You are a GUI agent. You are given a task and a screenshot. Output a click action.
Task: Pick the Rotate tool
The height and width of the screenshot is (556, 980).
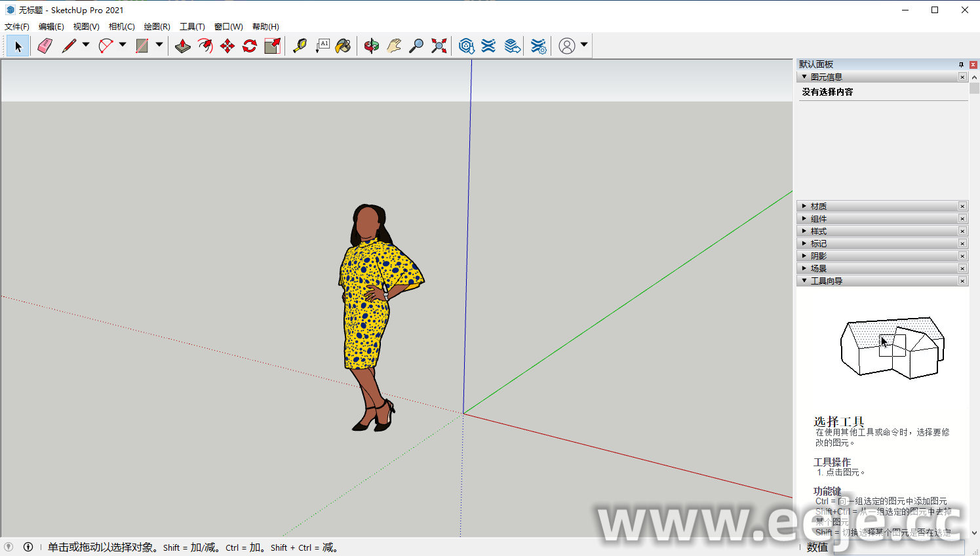(250, 46)
